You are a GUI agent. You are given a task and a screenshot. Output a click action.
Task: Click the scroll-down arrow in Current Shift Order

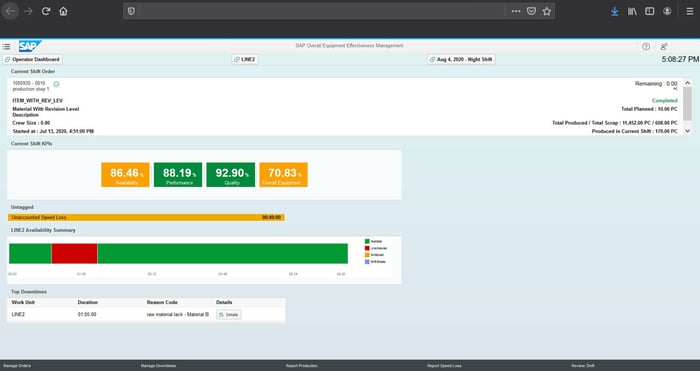tap(688, 131)
